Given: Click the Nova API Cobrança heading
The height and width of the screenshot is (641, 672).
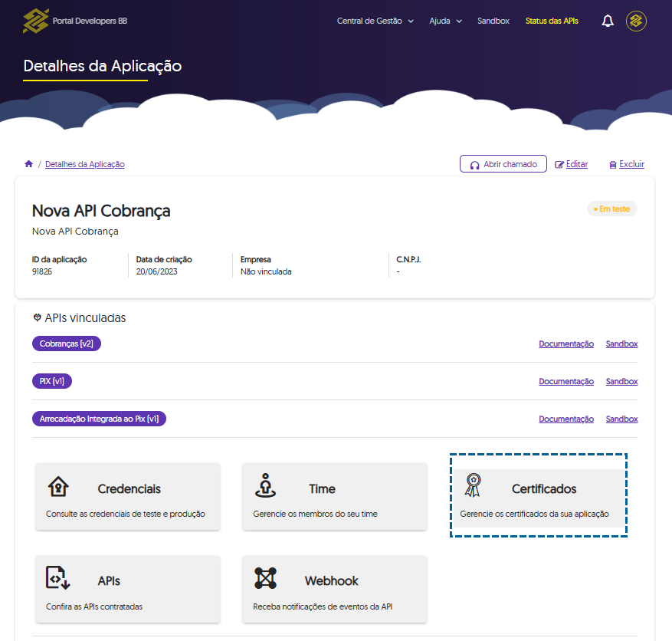Looking at the screenshot, I should pos(101,211).
